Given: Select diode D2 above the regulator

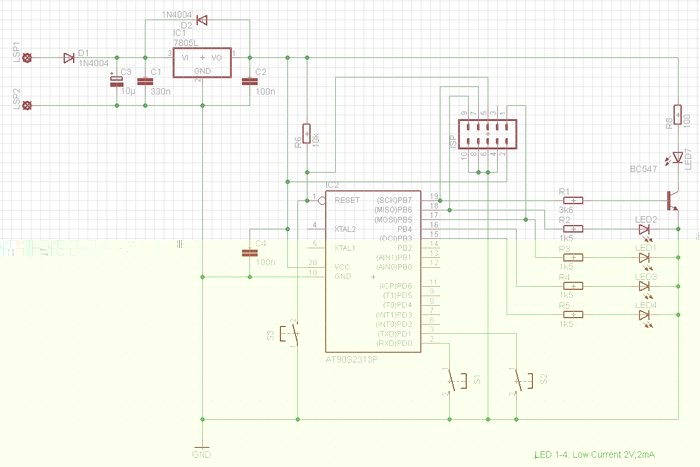Looking at the screenshot, I should tap(202, 20).
